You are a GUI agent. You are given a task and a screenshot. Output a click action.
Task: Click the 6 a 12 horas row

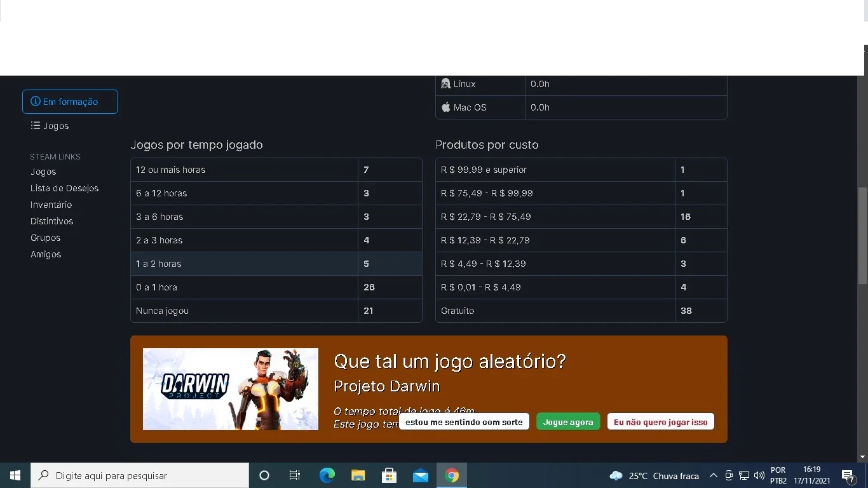pos(276,193)
